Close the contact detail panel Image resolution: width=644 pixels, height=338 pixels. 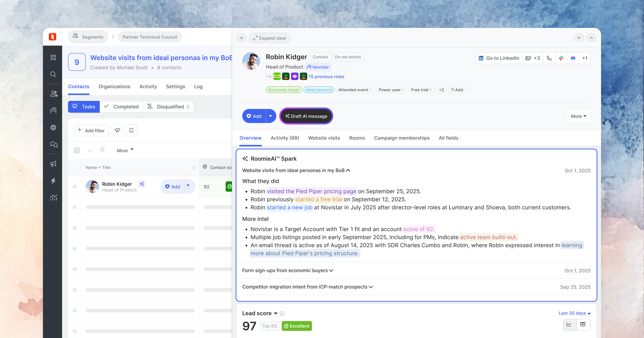tap(241, 38)
